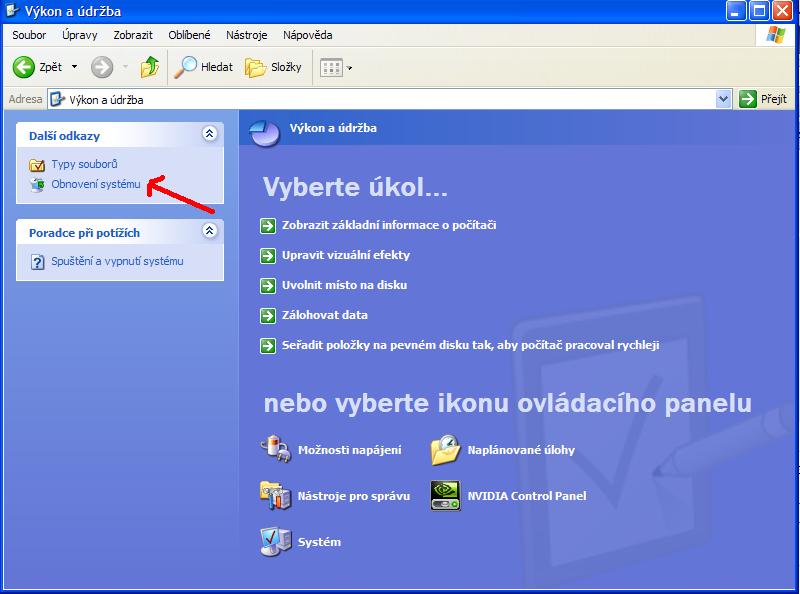This screenshot has width=800, height=594.
Task: Open Naplánované úlohy text link
Action: coord(521,450)
